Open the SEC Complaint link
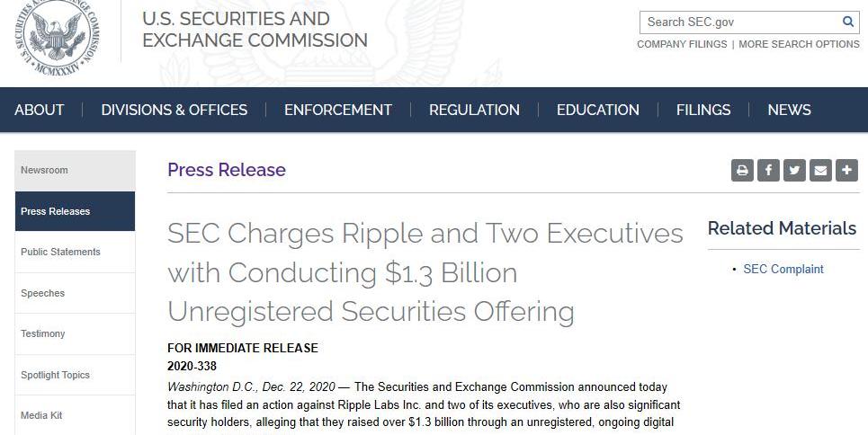Image resolution: width=868 pixels, height=435 pixels. [783, 269]
